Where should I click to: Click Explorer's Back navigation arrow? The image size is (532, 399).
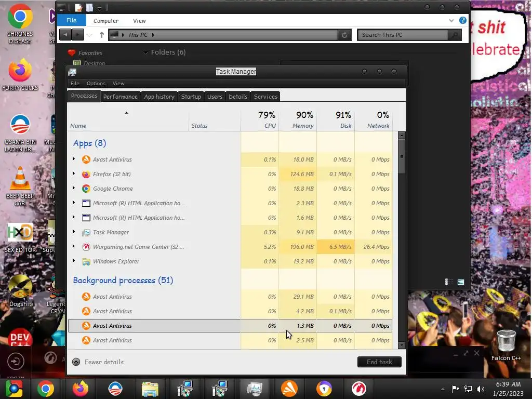click(65, 35)
